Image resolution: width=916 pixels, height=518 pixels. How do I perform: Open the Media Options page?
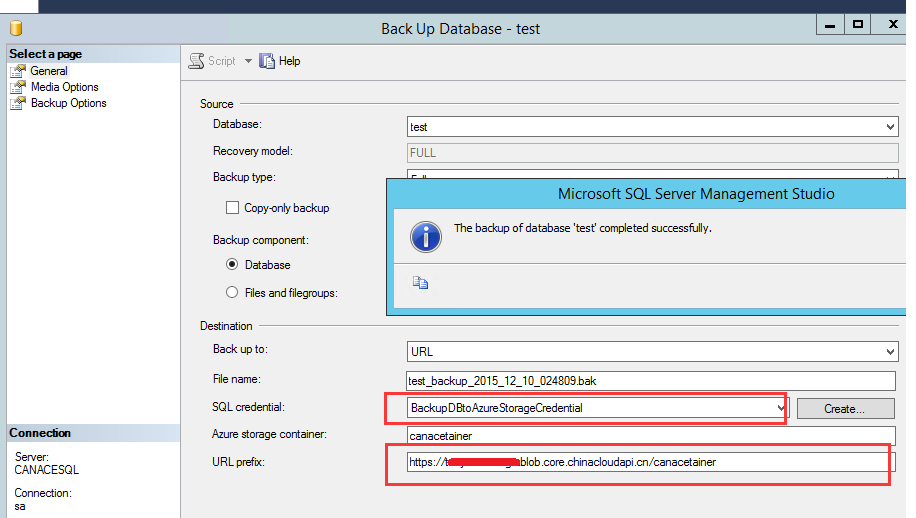64,87
